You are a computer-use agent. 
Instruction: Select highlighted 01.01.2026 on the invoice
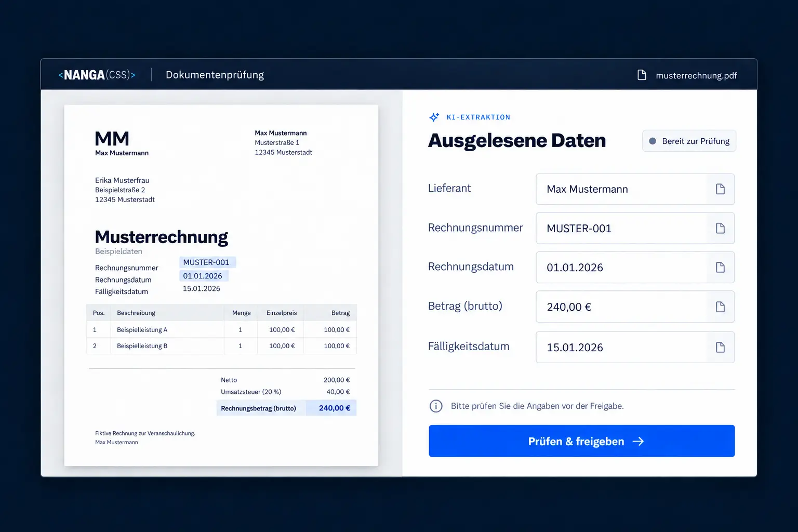(204, 276)
